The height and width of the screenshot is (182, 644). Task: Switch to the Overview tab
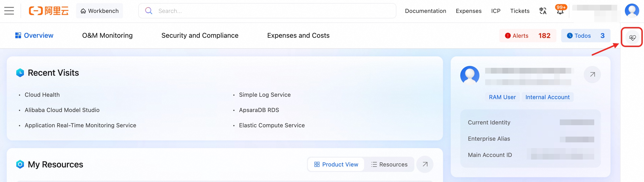pos(34,35)
